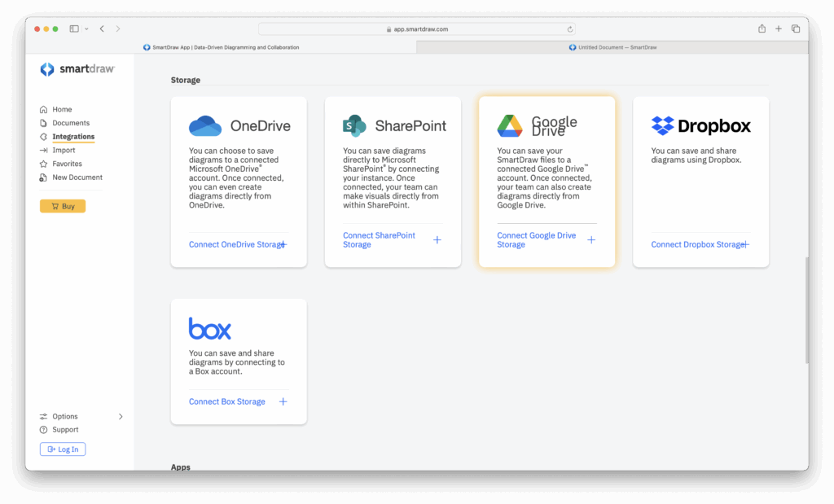The height and width of the screenshot is (504, 834).
Task: Click the Documents page icon
Action: (44, 123)
